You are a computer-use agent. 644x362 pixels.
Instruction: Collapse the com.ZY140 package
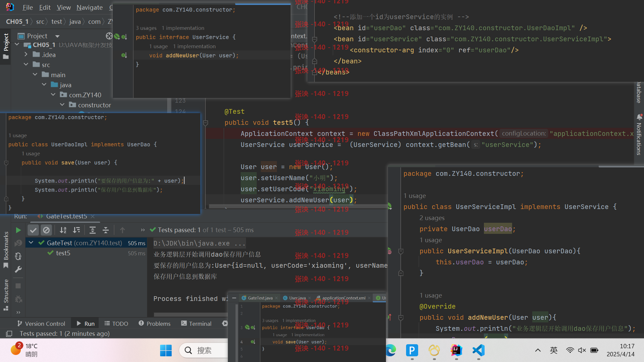click(x=53, y=95)
